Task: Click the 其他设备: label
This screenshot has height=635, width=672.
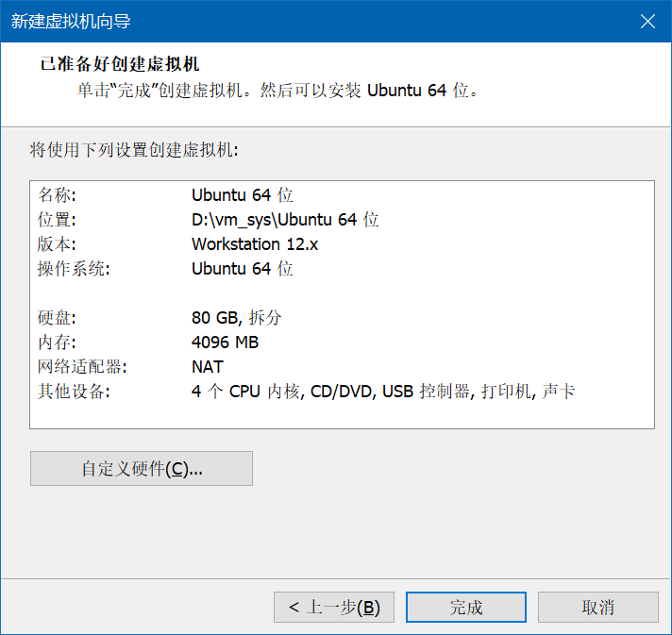Action: pyautogui.click(x=74, y=392)
